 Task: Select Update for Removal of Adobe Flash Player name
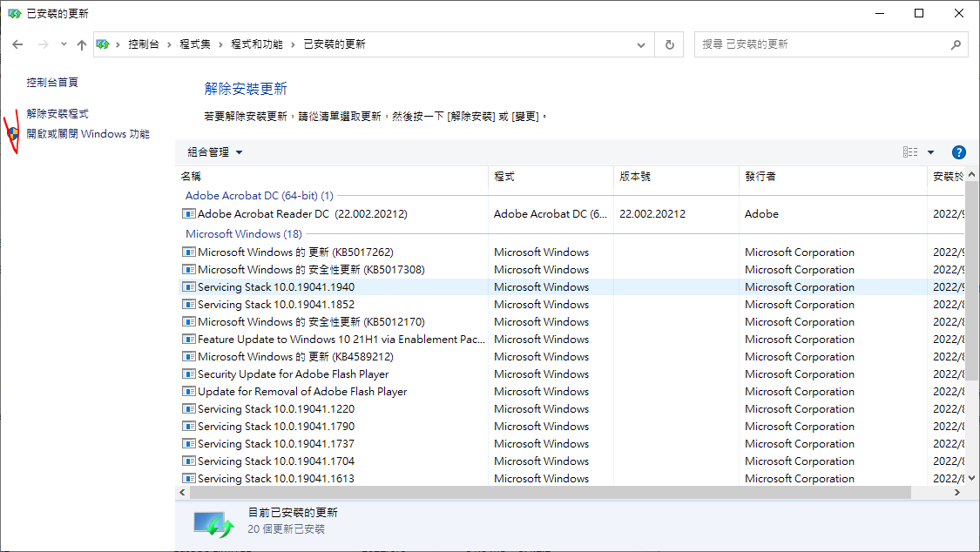(x=302, y=392)
